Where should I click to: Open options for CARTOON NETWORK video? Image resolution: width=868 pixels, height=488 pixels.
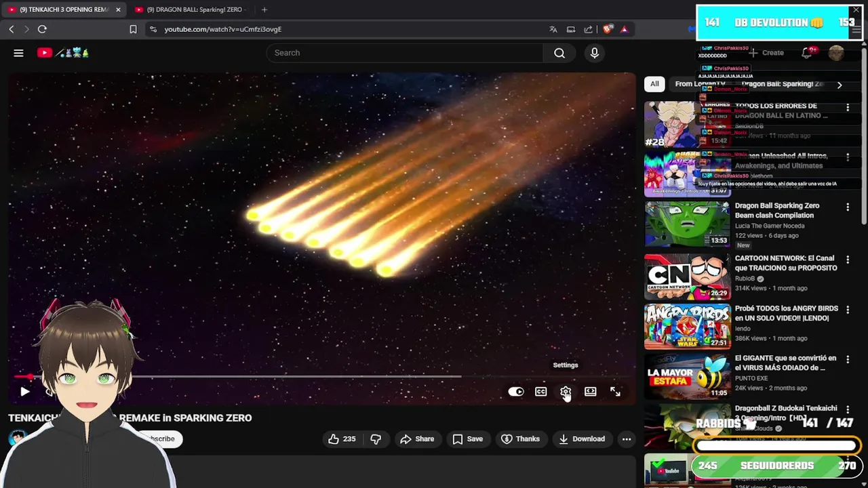848,260
